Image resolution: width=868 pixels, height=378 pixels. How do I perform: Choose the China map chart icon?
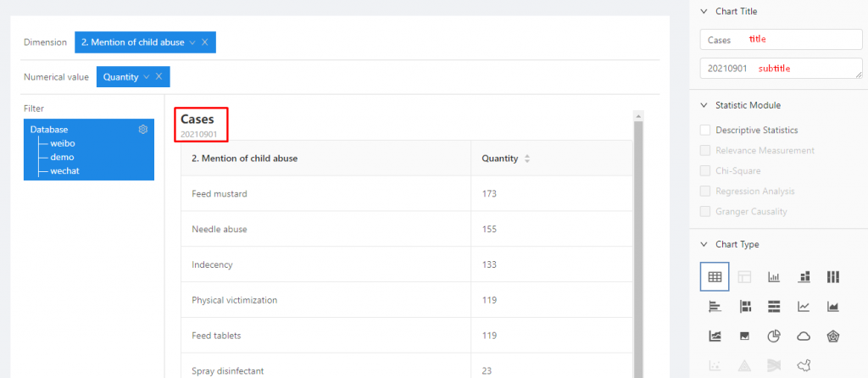804,365
